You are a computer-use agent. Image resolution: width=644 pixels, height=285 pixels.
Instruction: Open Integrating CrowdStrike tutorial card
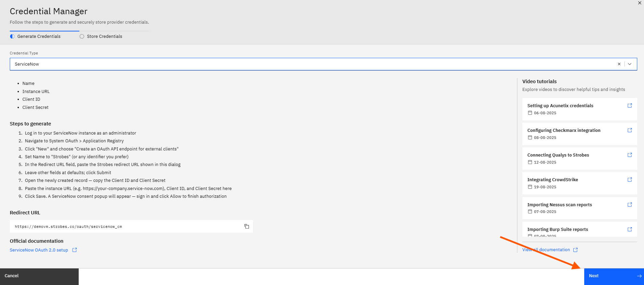click(580, 183)
